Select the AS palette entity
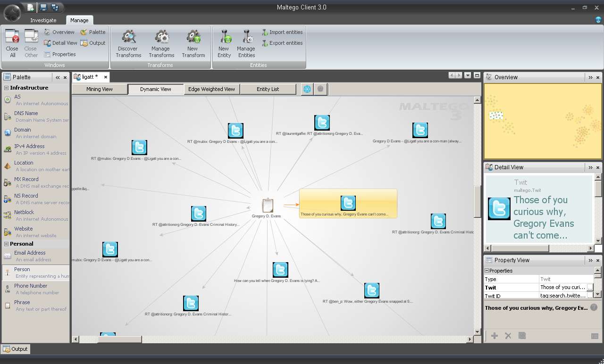Viewport: 604px width, 364px height. 35,100
